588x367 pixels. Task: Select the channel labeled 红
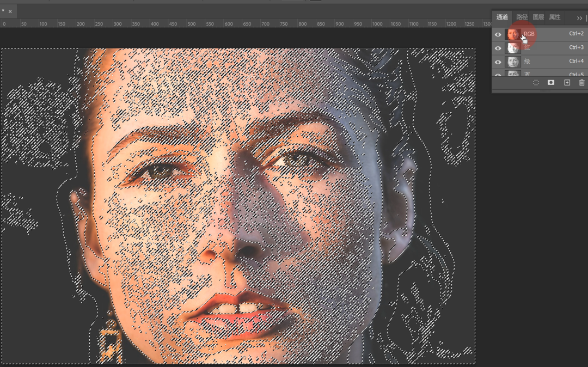pos(540,47)
